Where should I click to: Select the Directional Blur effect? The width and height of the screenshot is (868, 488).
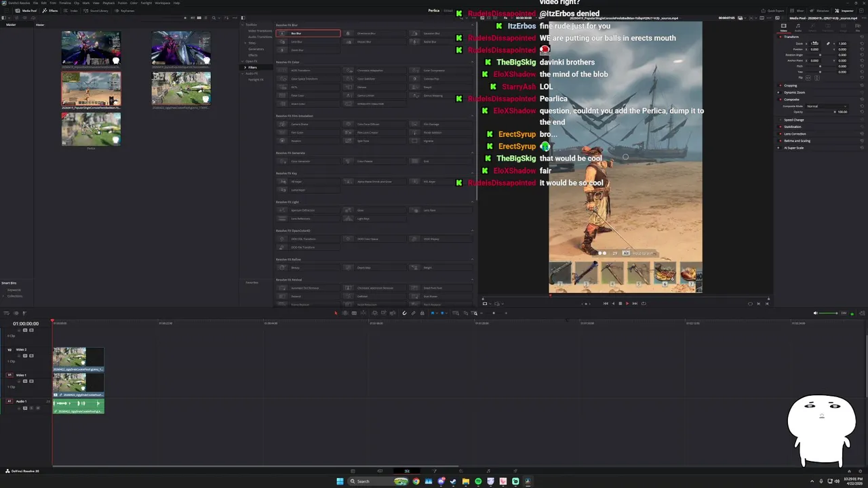pyautogui.click(x=374, y=33)
